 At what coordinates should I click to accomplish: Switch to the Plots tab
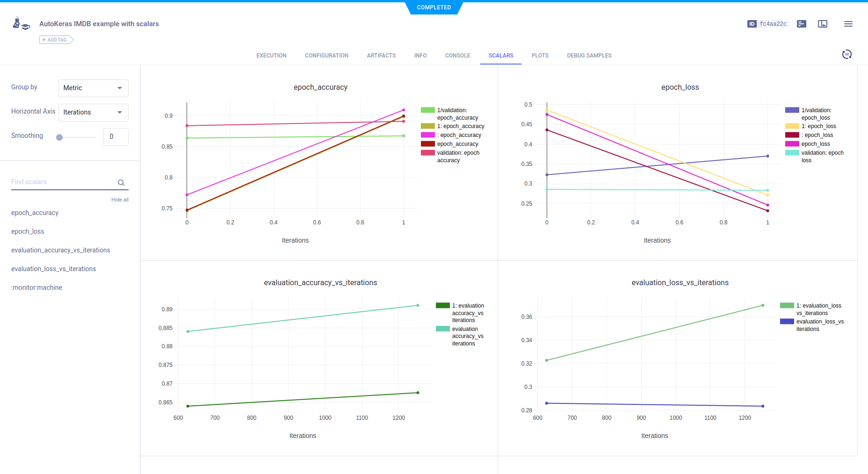pos(540,56)
